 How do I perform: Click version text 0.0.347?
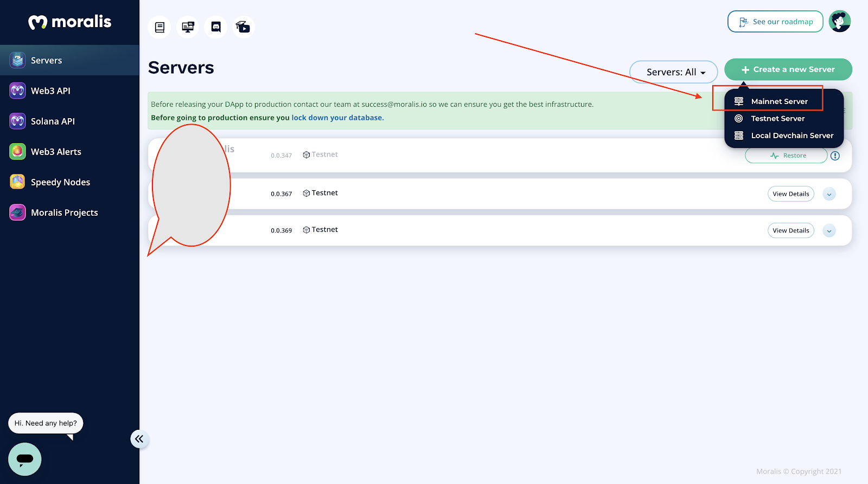(x=282, y=156)
